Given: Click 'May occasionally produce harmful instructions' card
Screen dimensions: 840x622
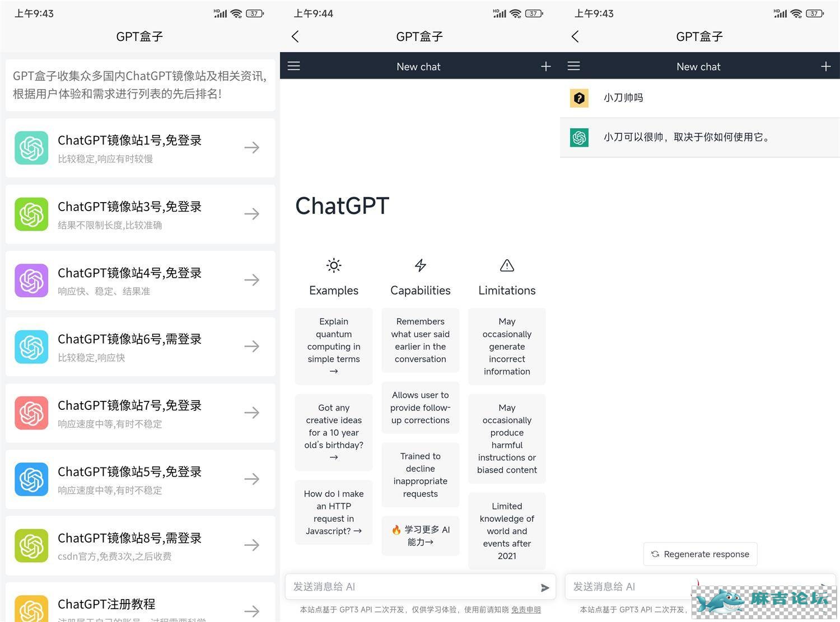Looking at the screenshot, I should tap(507, 439).
